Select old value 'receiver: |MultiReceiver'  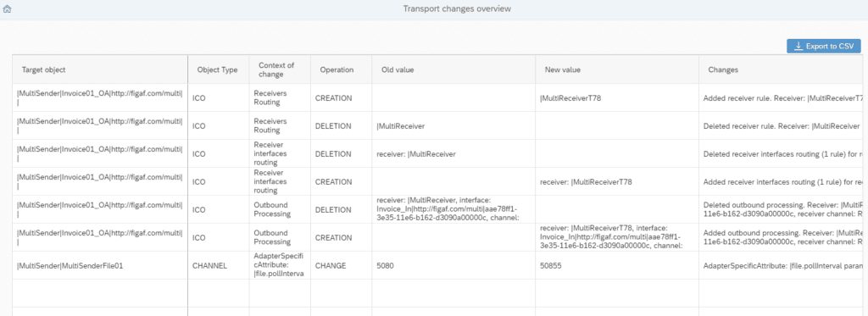coord(453,154)
